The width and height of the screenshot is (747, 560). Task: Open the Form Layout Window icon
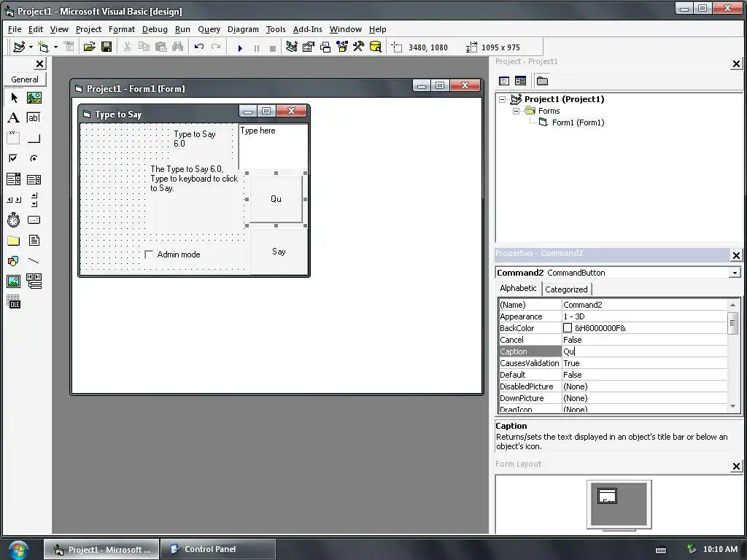pos(325,47)
